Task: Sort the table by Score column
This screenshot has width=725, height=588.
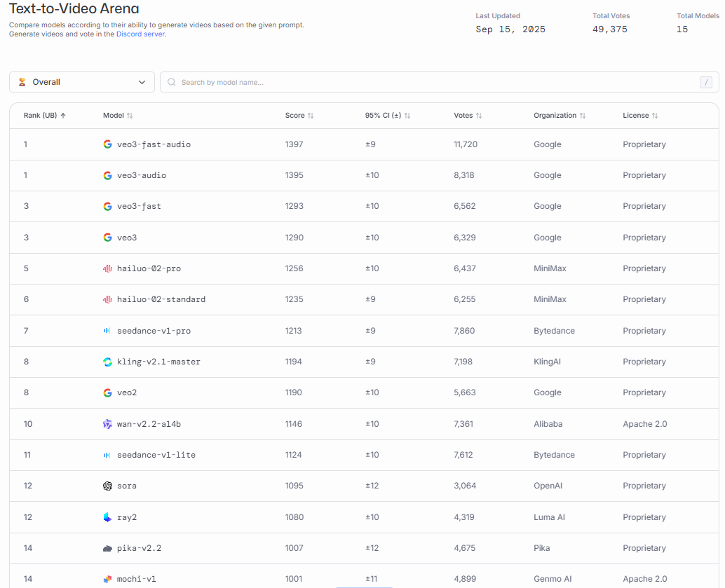Action: (299, 115)
